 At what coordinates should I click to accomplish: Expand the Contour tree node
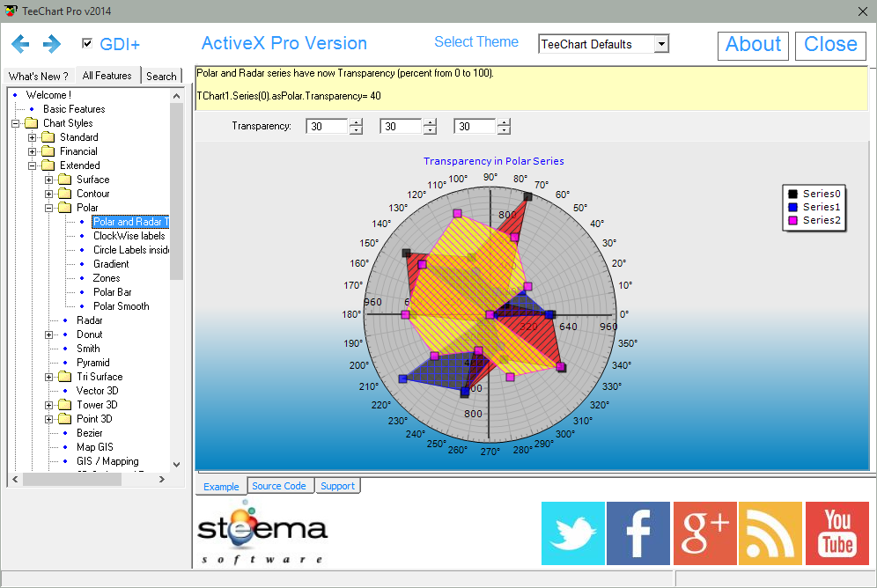click(48, 194)
